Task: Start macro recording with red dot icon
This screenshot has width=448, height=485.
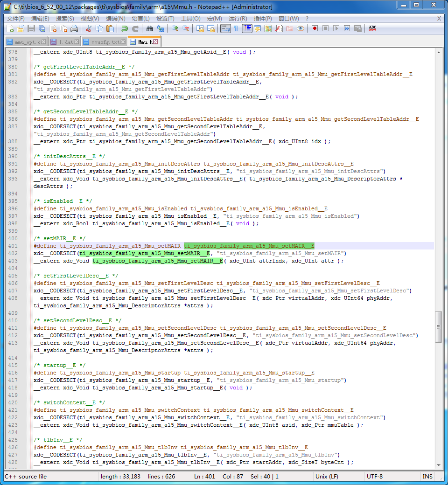Action: point(315,29)
